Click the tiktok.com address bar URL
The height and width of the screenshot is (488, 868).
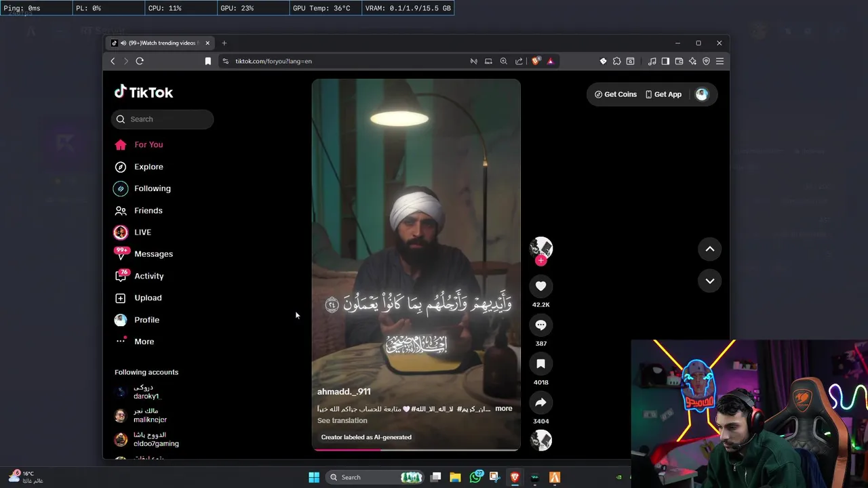tap(273, 61)
